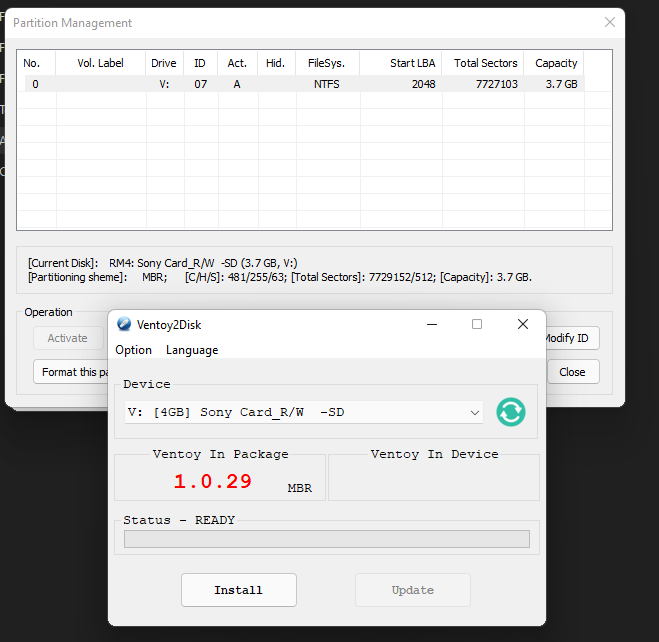Click the V: drive letter cell
Viewport: 659px width, 642px height.
164,84
